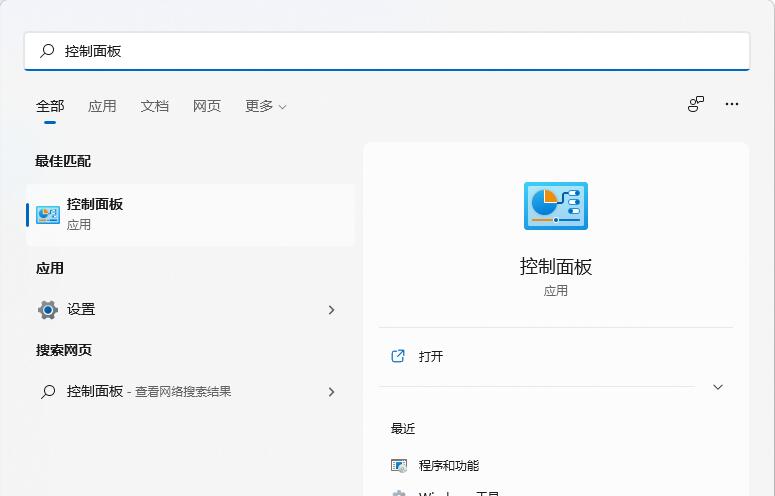Open the 更多 dropdown filter
This screenshot has height=496, width=775.
pos(266,106)
